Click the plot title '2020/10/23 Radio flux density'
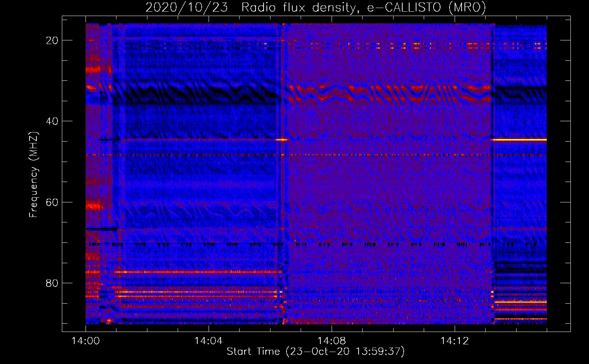The width and height of the screenshot is (589, 364). pyautogui.click(x=316, y=7)
